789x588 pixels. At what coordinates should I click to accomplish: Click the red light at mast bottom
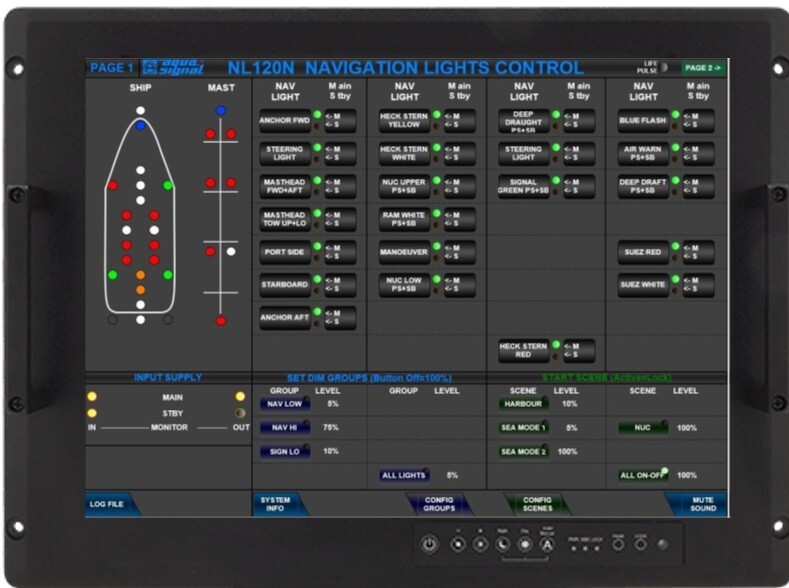221,321
